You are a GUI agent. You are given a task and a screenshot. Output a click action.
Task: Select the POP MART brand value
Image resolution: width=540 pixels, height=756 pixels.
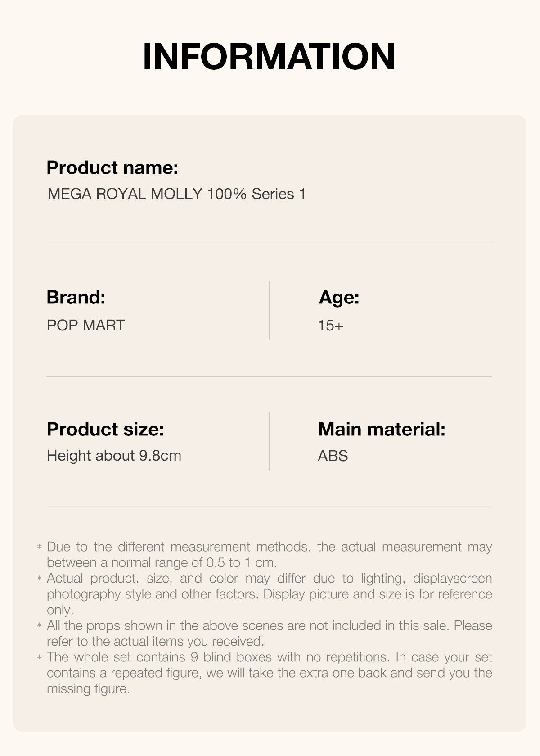pyautogui.click(x=85, y=325)
